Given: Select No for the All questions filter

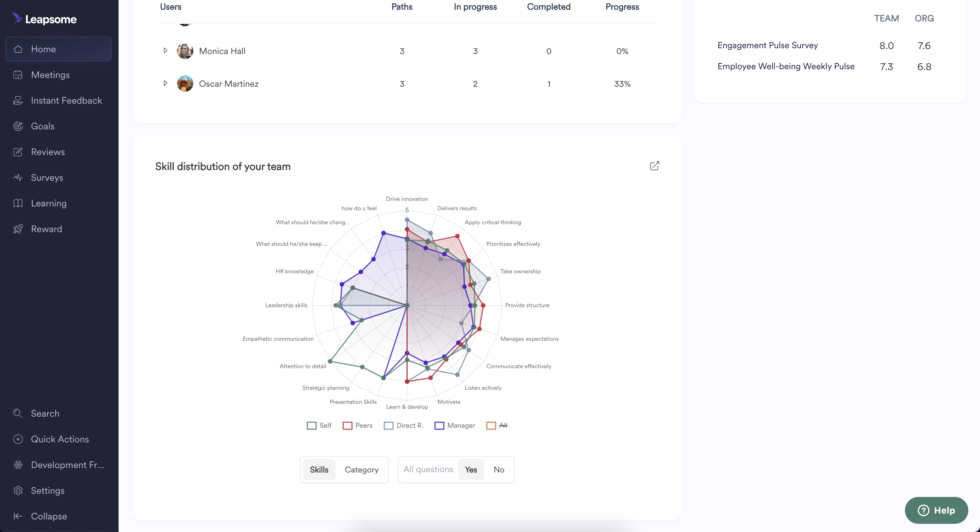Looking at the screenshot, I should [x=498, y=469].
